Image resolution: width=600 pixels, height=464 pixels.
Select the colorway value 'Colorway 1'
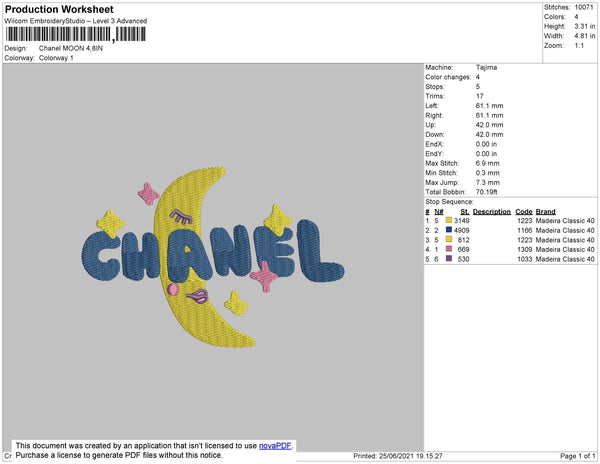pos(56,58)
